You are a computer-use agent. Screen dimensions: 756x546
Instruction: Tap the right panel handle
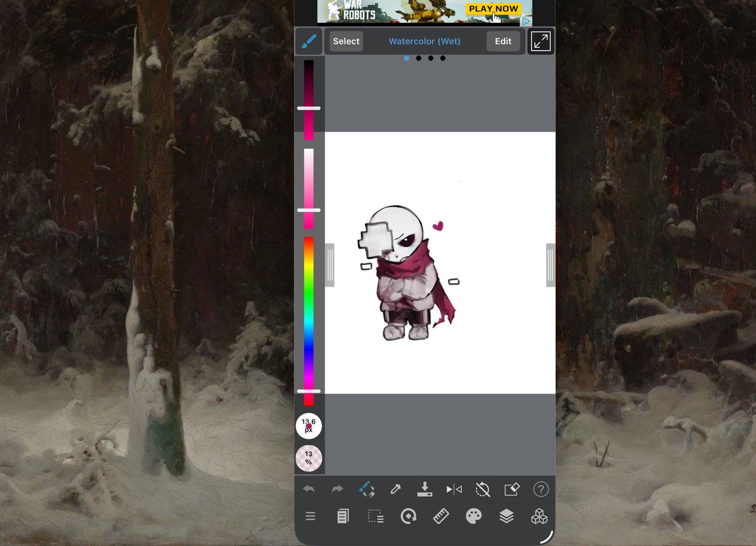(x=551, y=265)
